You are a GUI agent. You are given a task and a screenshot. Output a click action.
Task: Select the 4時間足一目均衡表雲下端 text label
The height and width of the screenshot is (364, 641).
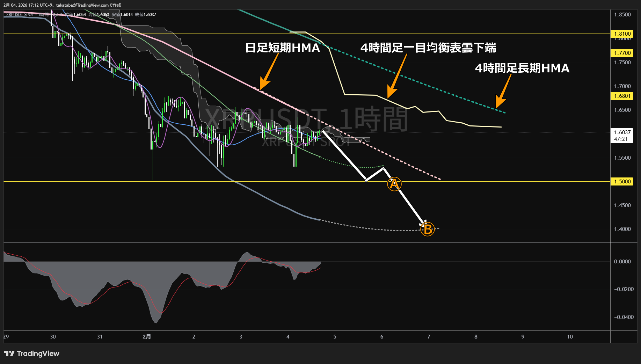pyautogui.click(x=428, y=48)
